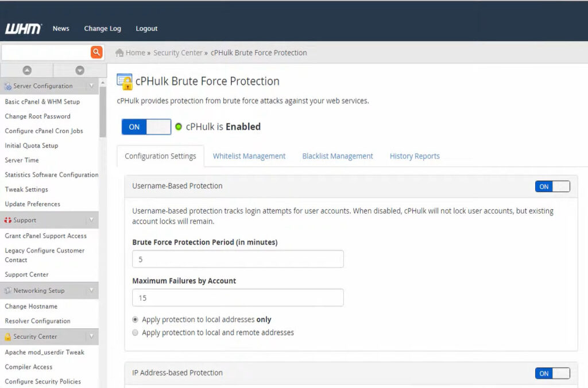Open the History Reports tab
588x388 pixels.
[414, 156]
